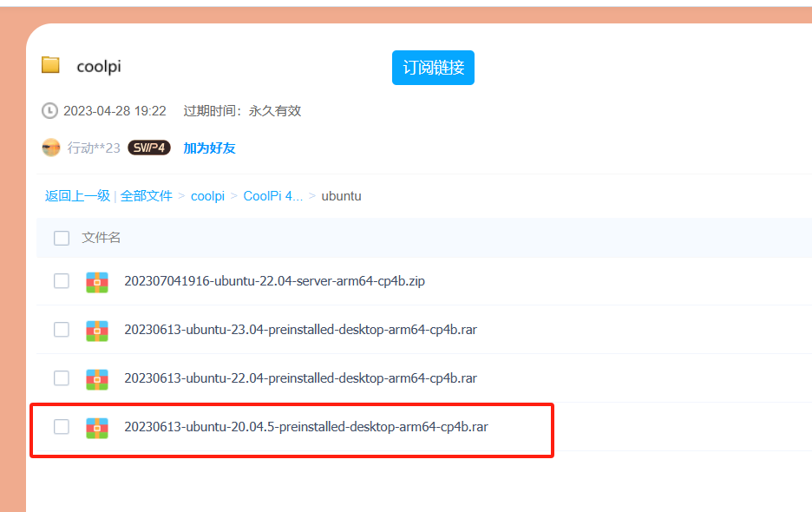
Task: Navigate to coolpi in the breadcrumb
Action: click(x=207, y=196)
